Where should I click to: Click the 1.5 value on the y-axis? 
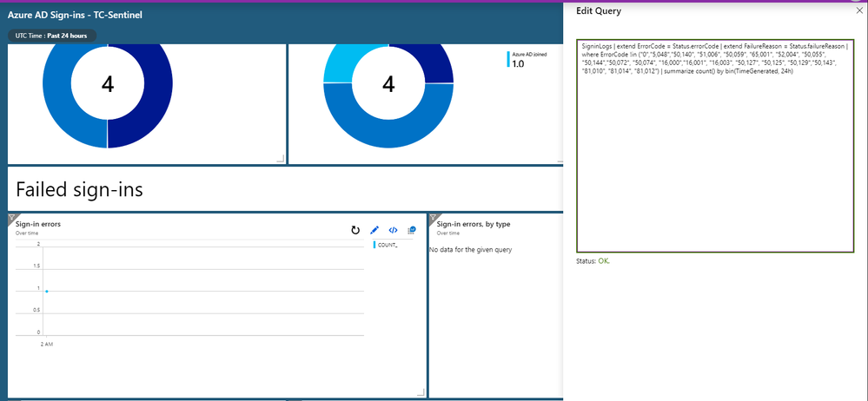click(x=36, y=266)
